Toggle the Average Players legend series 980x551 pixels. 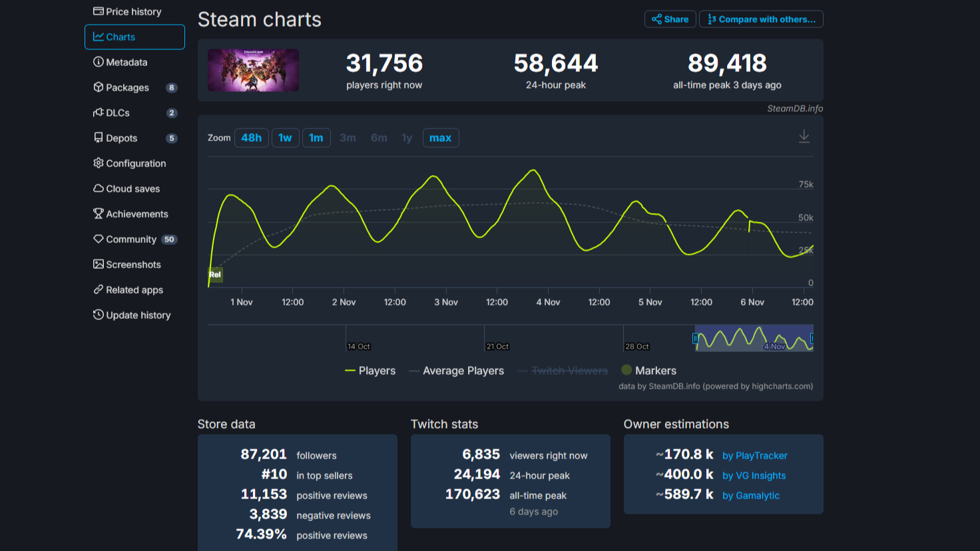(457, 371)
